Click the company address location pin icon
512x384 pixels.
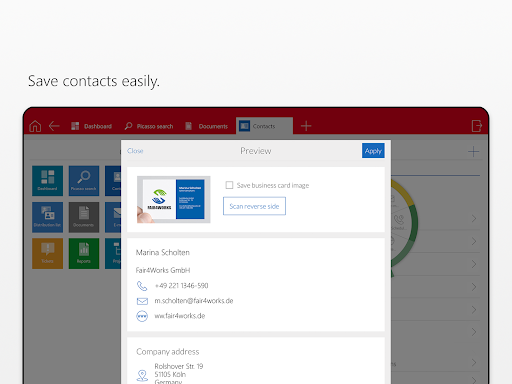(142, 376)
